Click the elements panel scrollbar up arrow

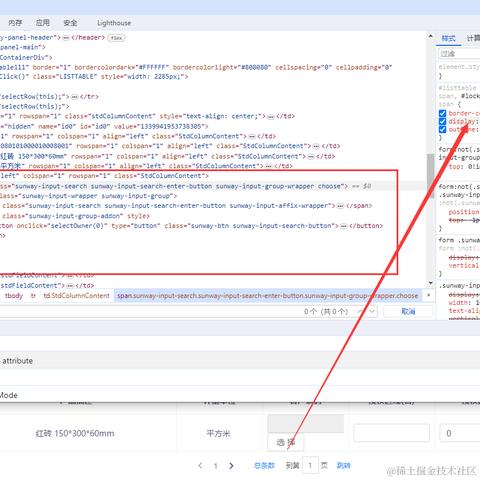[x=431, y=36]
